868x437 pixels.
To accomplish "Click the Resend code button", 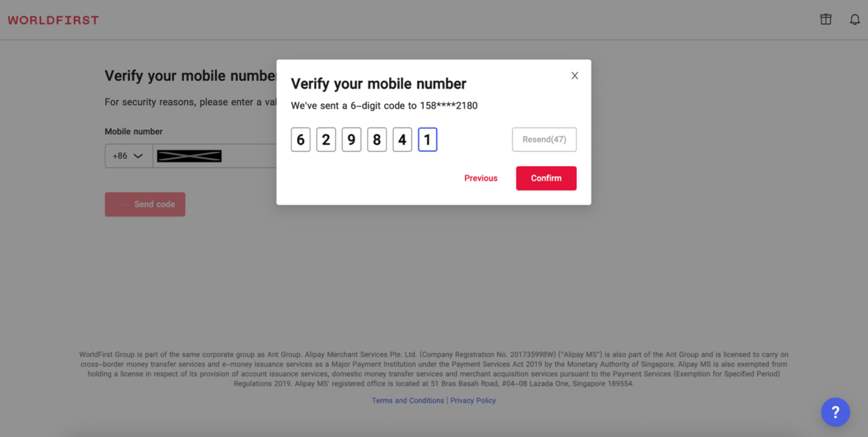I will [544, 140].
